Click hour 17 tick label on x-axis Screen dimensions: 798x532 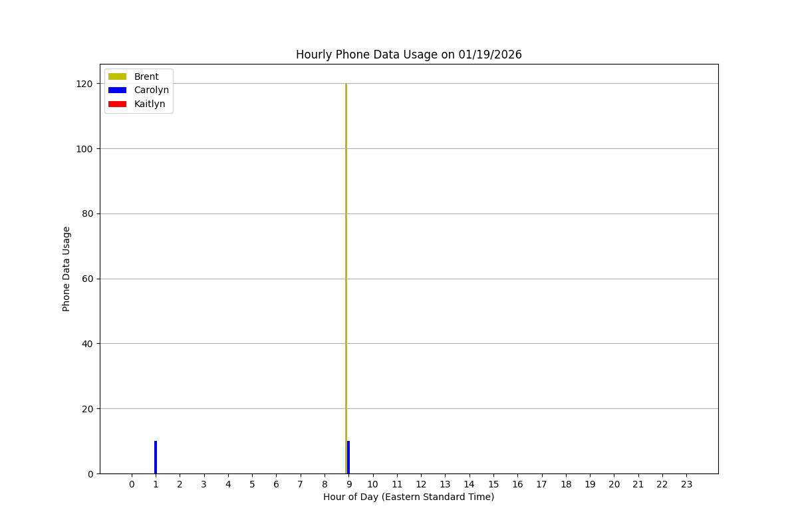(541, 484)
